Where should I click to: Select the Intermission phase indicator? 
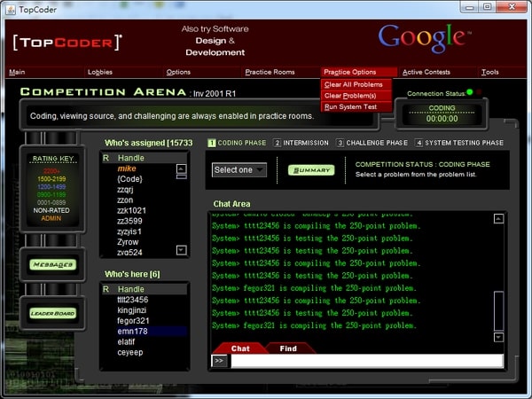click(301, 143)
